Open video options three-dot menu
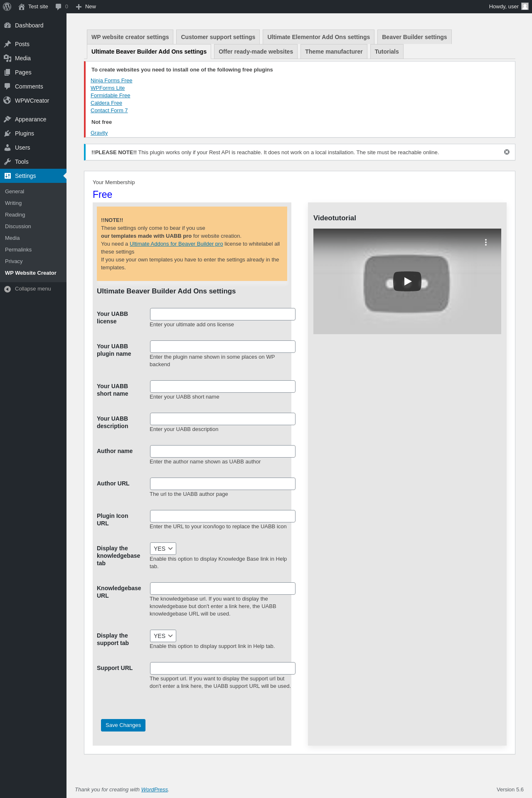This screenshot has width=532, height=798. click(x=485, y=242)
